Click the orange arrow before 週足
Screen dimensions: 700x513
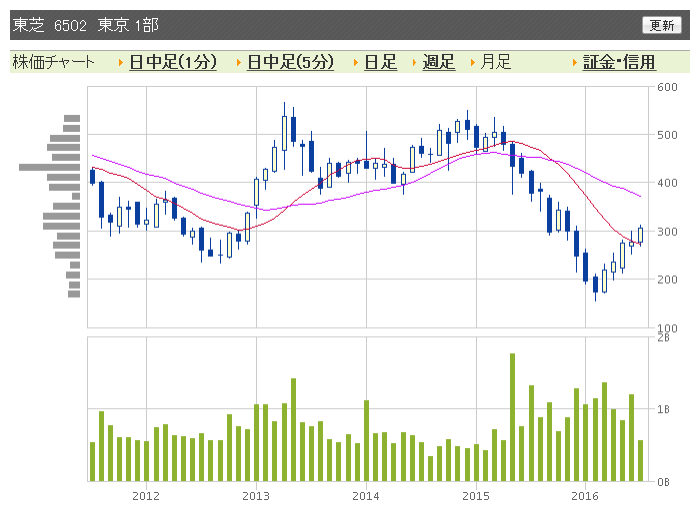click(x=414, y=63)
